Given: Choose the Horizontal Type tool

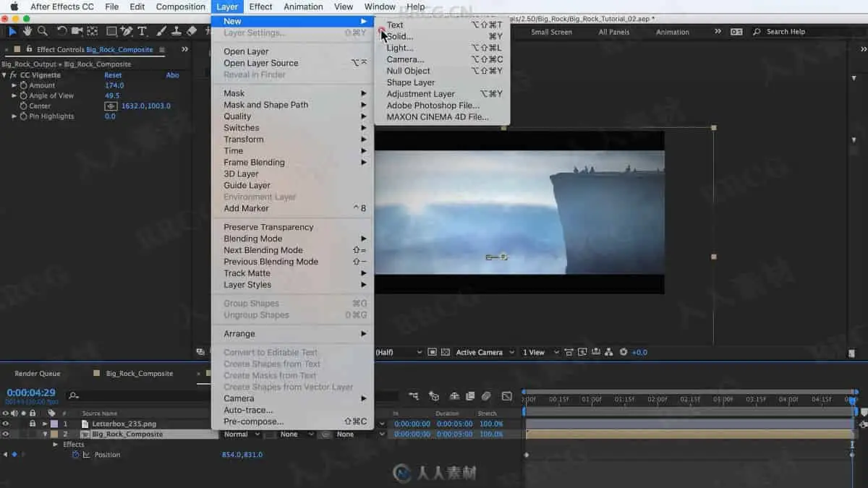Looking at the screenshot, I should pos(142,31).
